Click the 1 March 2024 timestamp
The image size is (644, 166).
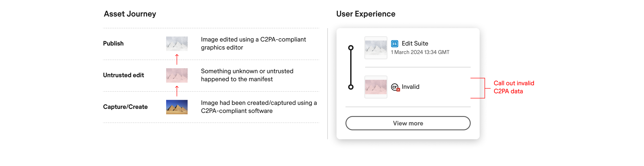pos(420,52)
